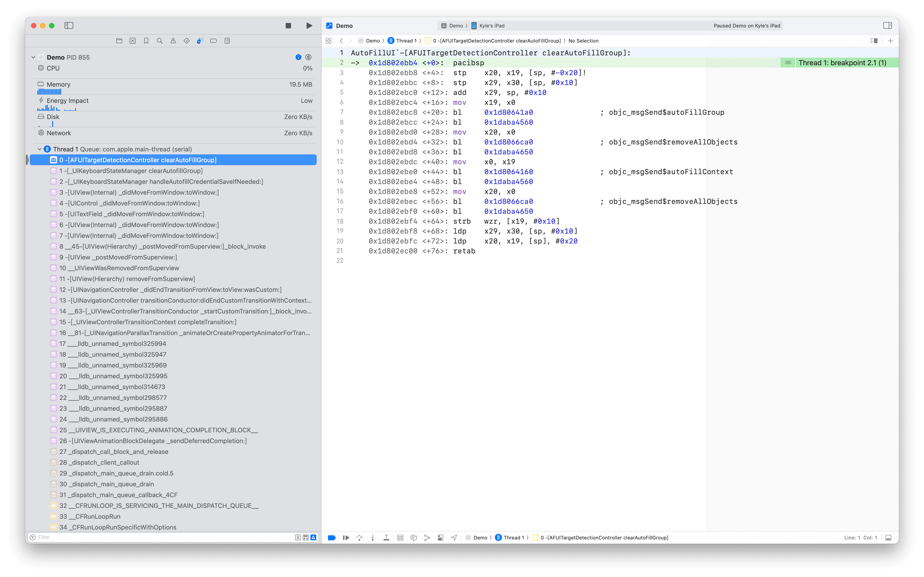Select the Debug navigator spray icon
Viewport: 924px width, 577px height.
(200, 41)
